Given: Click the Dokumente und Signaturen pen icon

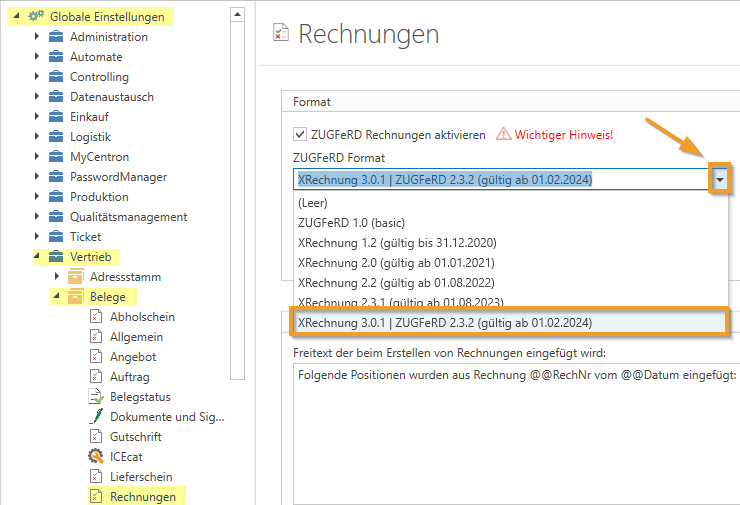Looking at the screenshot, I should [96, 417].
